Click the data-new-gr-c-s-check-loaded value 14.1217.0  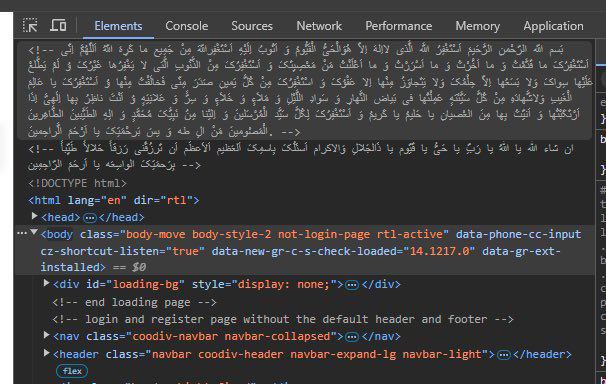(x=439, y=251)
